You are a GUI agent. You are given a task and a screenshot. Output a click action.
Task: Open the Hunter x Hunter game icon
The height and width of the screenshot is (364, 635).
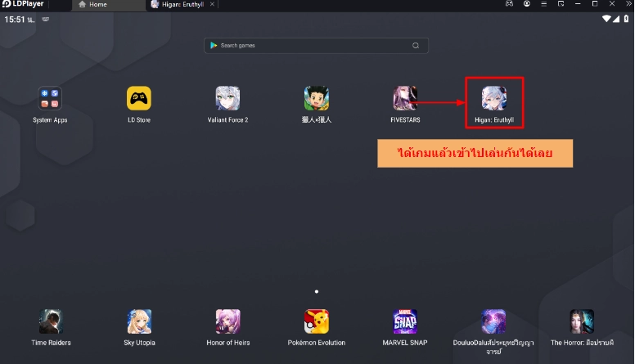click(x=317, y=99)
